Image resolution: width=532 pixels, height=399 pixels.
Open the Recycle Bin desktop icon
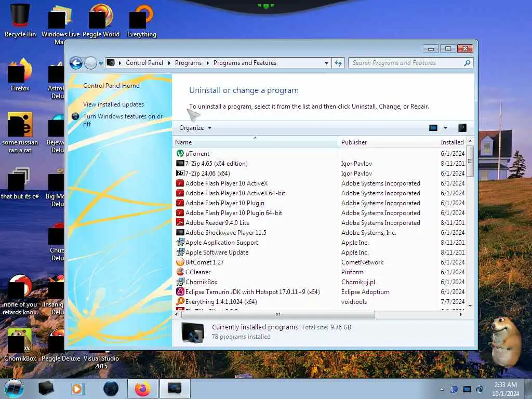20,20
